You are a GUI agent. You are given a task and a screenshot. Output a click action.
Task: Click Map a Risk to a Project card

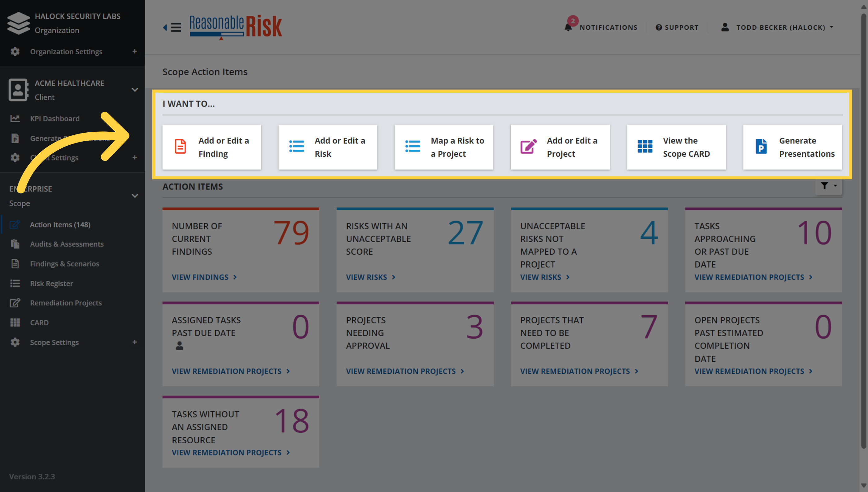(444, 147)
